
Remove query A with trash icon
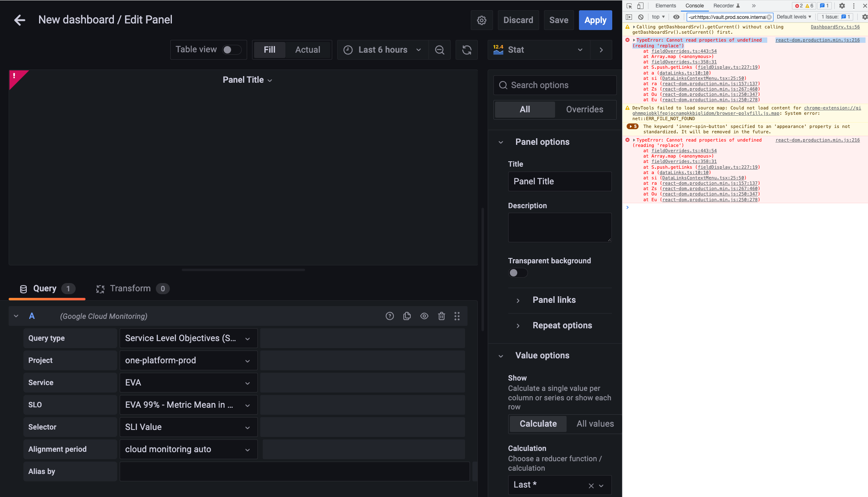[442, 316]
